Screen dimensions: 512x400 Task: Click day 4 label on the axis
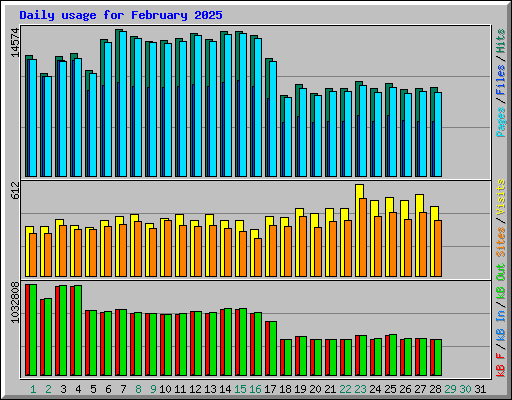tap(78, 389)
